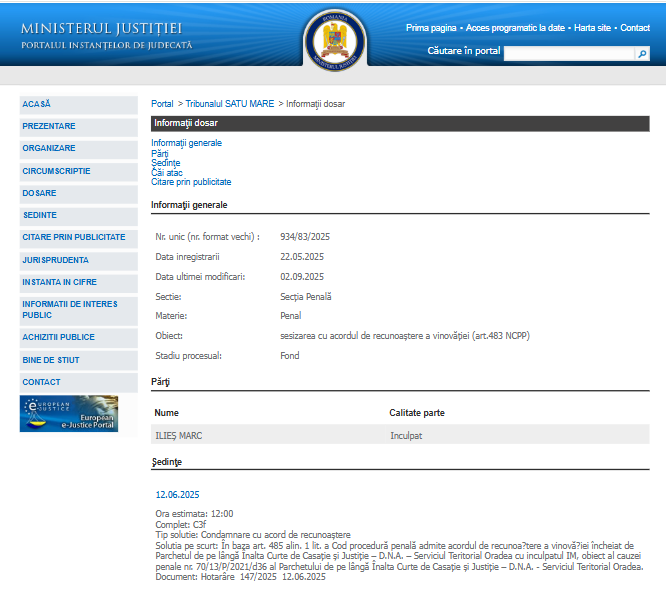The height and width of the screenshot is (594, 666).
Task: Click the Portal breadcrumb link
Action: click(x=162, y=104)
